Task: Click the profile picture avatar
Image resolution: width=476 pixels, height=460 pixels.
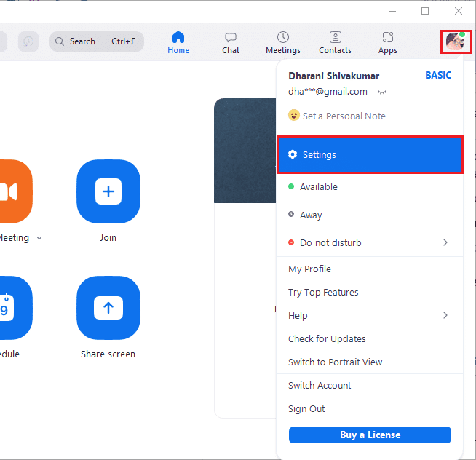Action: point(456,41)
